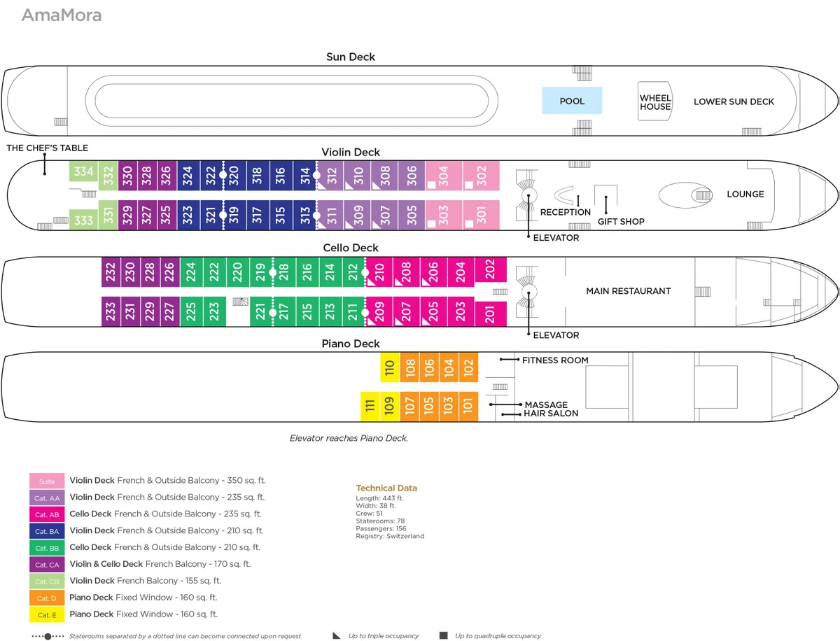The width and height of the screenshot is (840, 641).
Task: Click the Violin Deck heading
Action: pyautogui.click(x=351, y=152)
